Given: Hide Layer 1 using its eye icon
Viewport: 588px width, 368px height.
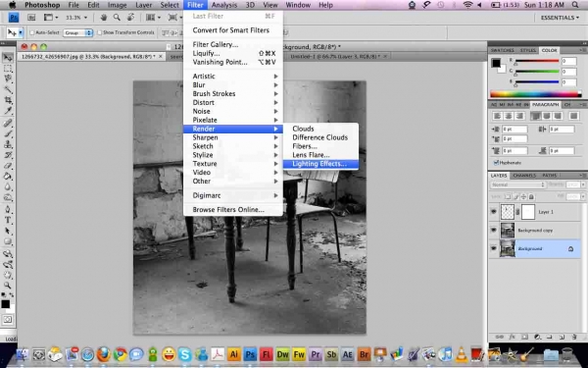Looking at the screenshot, I should (x=494, y=212).
